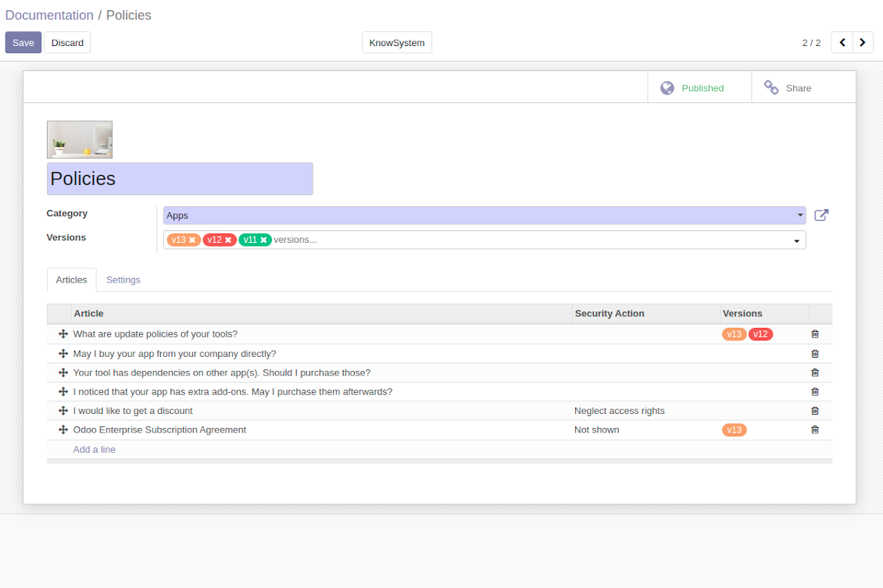Change the section cover image thumbnail
Image resolution: width=883 pixels, height=588 pixels.
click(80, 140)
